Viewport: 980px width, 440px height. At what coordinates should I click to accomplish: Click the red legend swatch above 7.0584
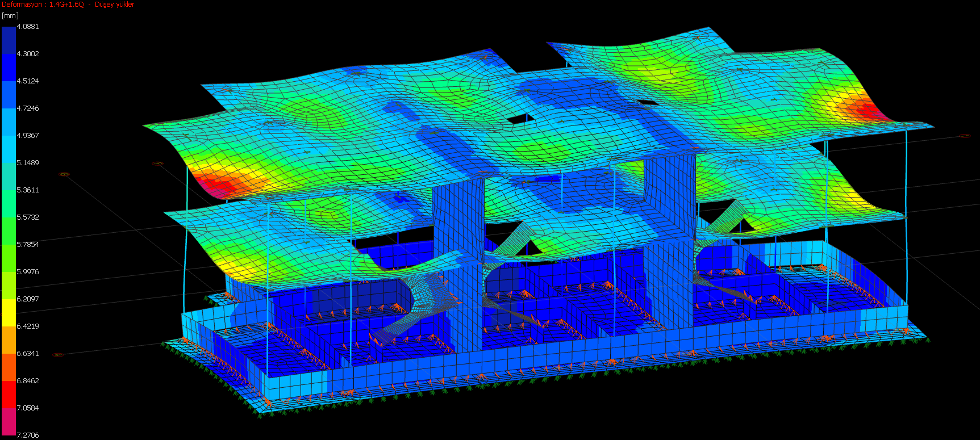(x=9, y=394)
